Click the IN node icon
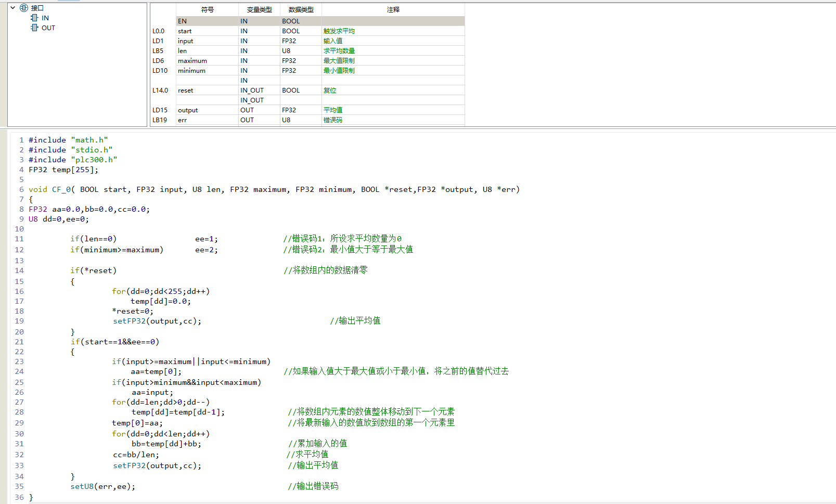 point(34,18)
